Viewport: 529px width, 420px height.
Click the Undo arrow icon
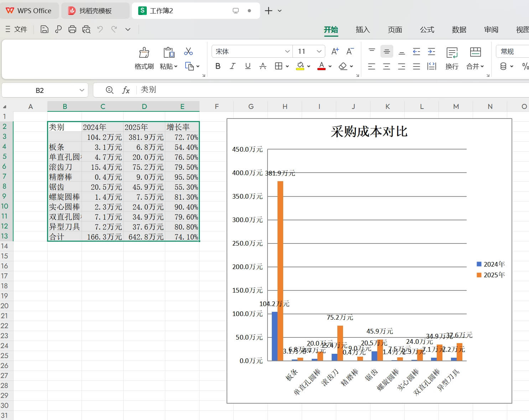[x=100, y=30]
